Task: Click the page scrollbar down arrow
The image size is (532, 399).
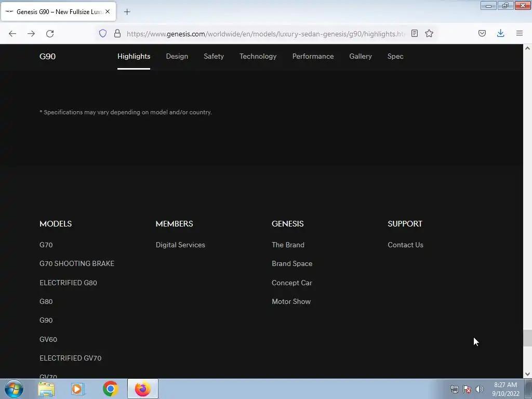Action: click(527, 374)
